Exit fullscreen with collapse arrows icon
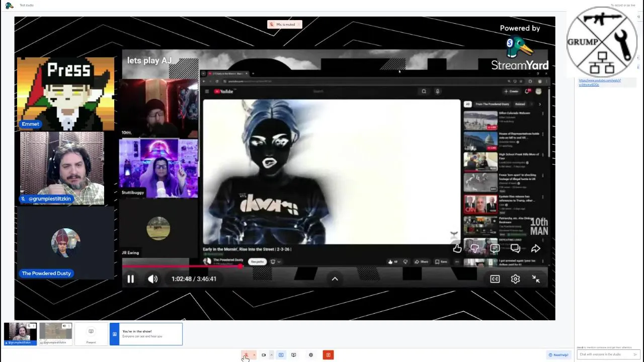 pyautogui.click(x=536, y=279)
